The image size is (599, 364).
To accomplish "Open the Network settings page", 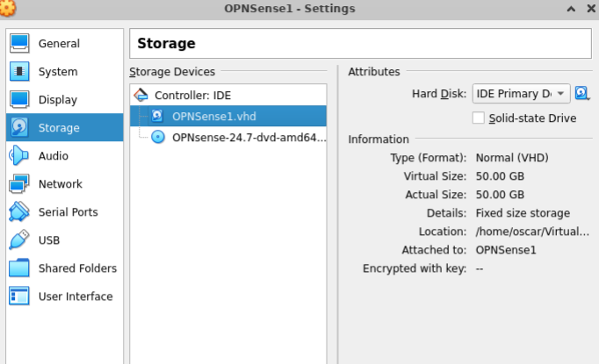I will click(60, 184).
